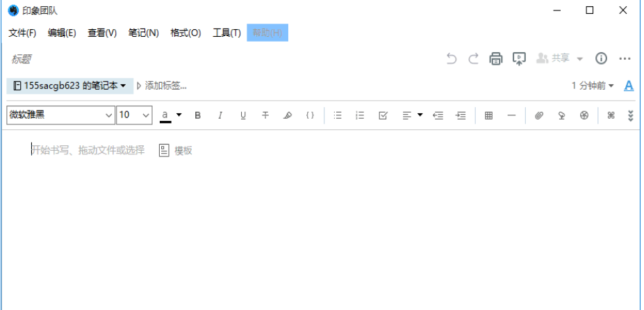Decrease the paragraph indent
644x310 pixels.
click(x=438, y=115)
